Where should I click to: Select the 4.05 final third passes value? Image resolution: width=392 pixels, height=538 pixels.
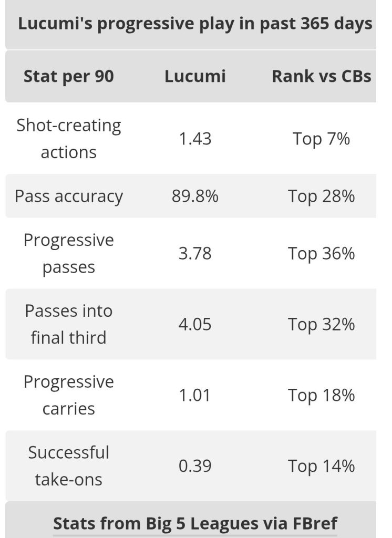(x=195, y=324)
